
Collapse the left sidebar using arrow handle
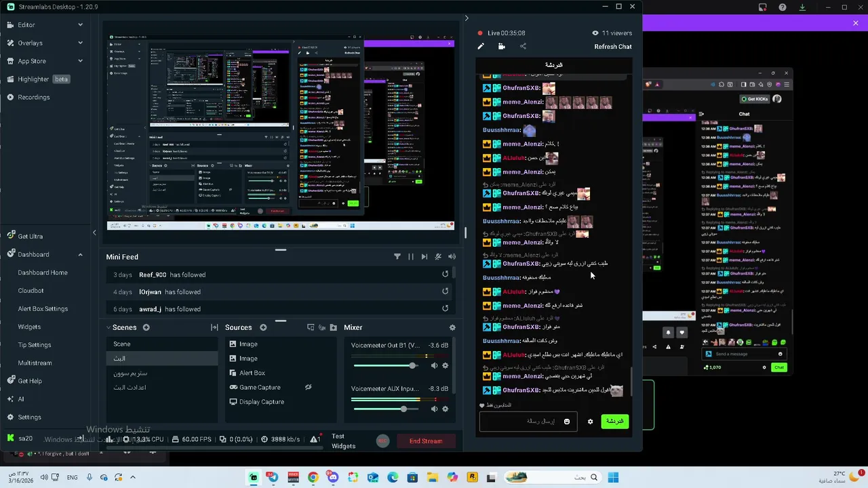point(94,232)
